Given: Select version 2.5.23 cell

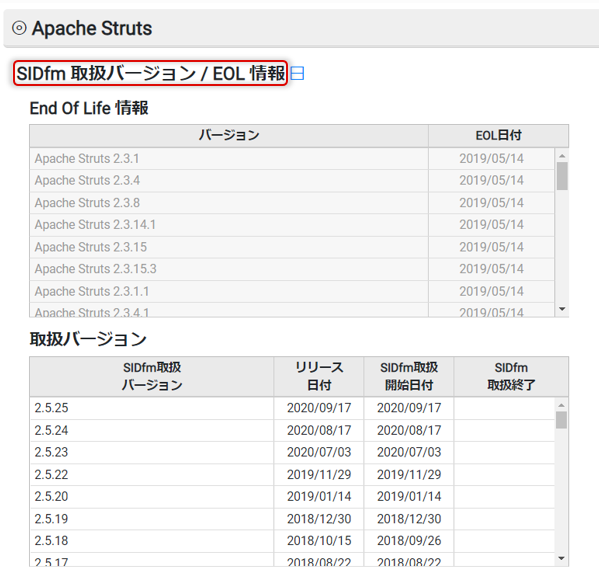Looking at the screenshot, I should (x=152, y=452).
